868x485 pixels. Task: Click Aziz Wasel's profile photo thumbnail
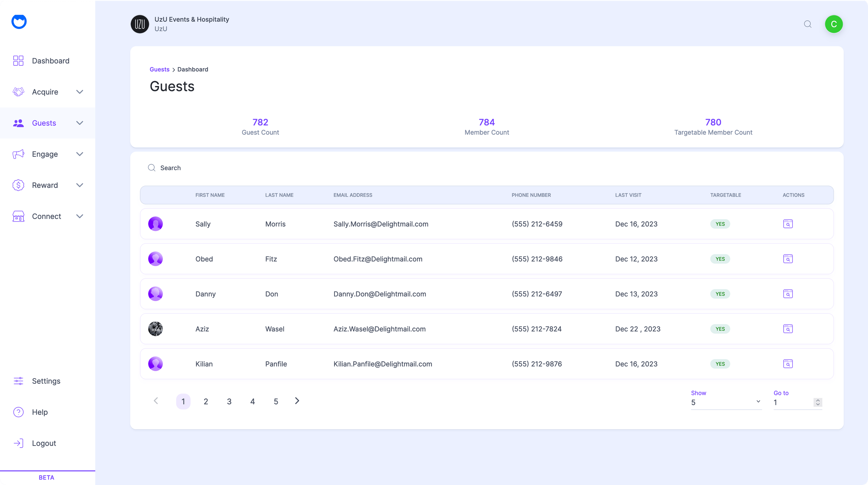tap(155, 329)
